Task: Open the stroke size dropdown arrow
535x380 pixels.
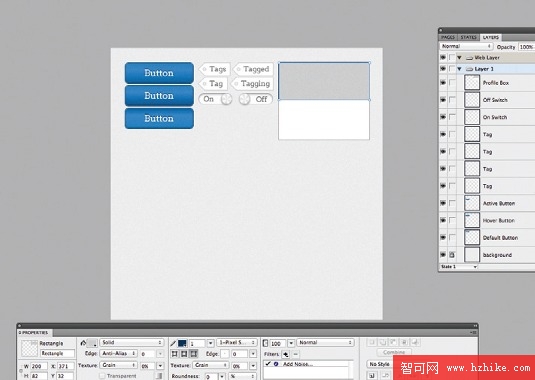Action: [x=211, y=343]
